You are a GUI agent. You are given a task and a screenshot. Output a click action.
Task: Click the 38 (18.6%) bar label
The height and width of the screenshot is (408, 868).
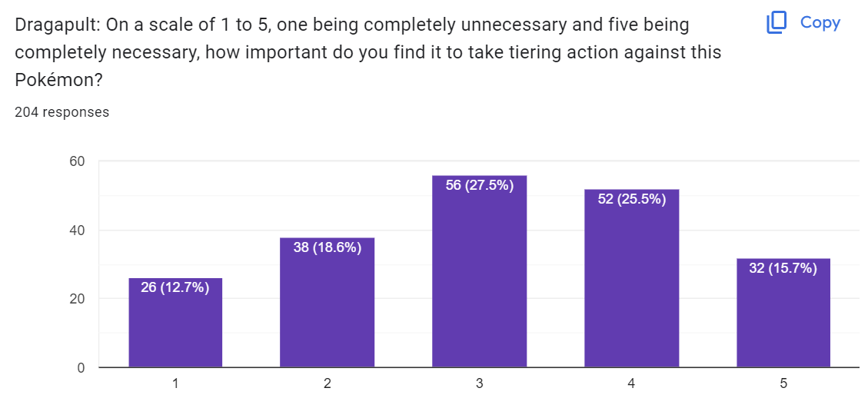tap(328, 247)
